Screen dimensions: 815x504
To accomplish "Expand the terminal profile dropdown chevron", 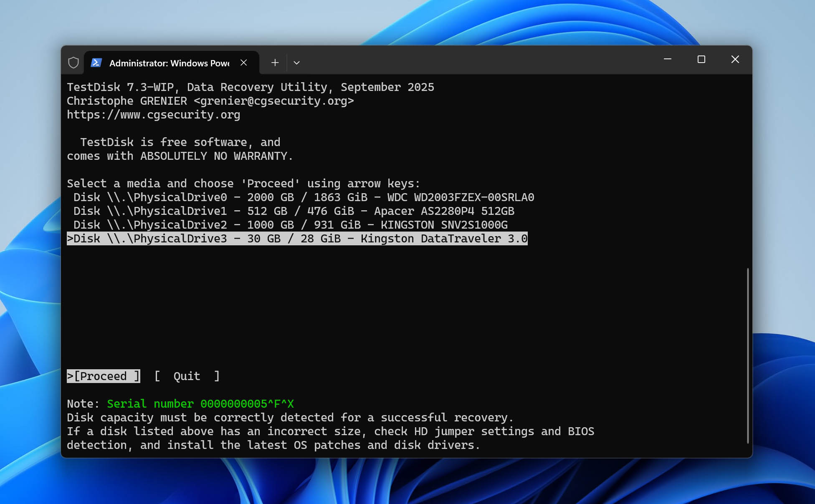I will 296,63.
